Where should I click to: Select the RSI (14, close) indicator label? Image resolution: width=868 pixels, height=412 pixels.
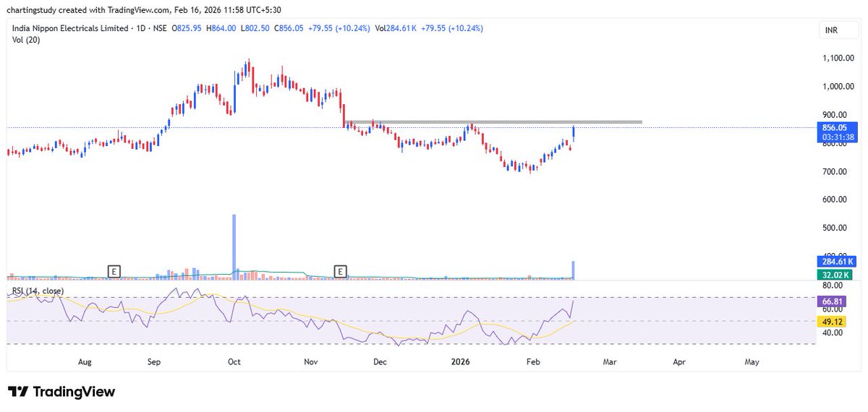[38, 291]
